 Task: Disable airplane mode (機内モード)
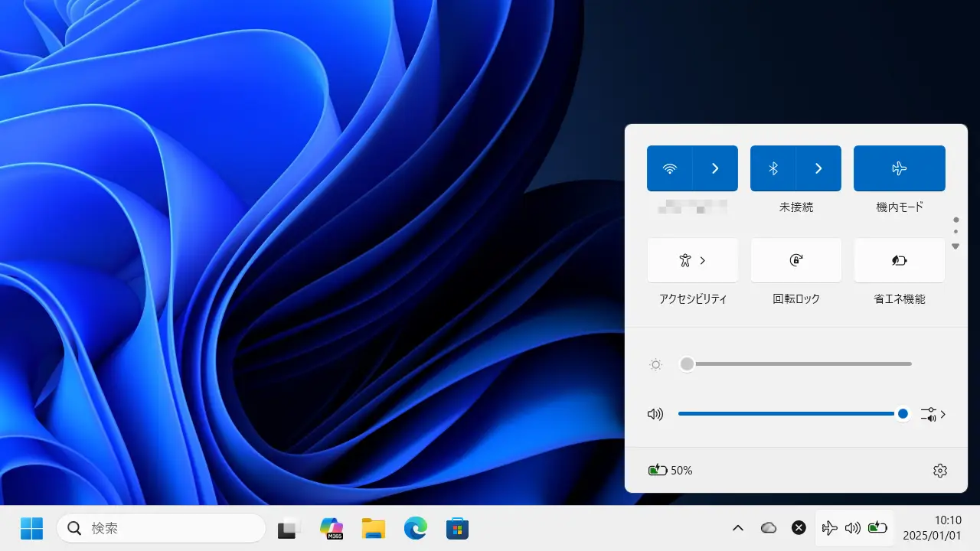pos(899,168)
